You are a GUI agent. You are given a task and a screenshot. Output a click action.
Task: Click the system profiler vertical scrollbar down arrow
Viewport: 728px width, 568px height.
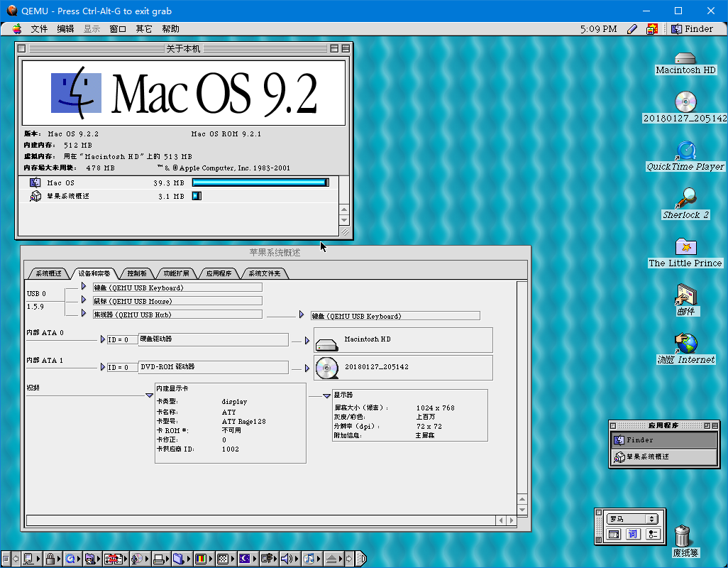pyautogui.click(x=522, y=509)
